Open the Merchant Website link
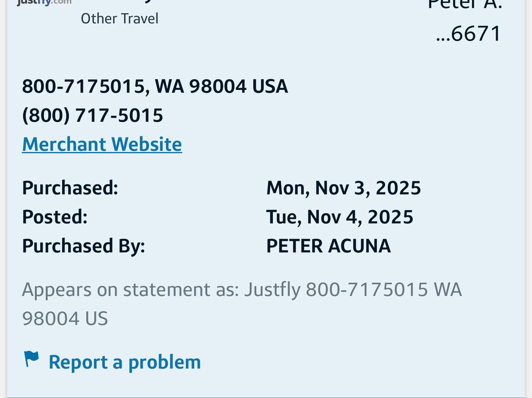This screenshot has width=532, height=398. [x=102, y=144]
